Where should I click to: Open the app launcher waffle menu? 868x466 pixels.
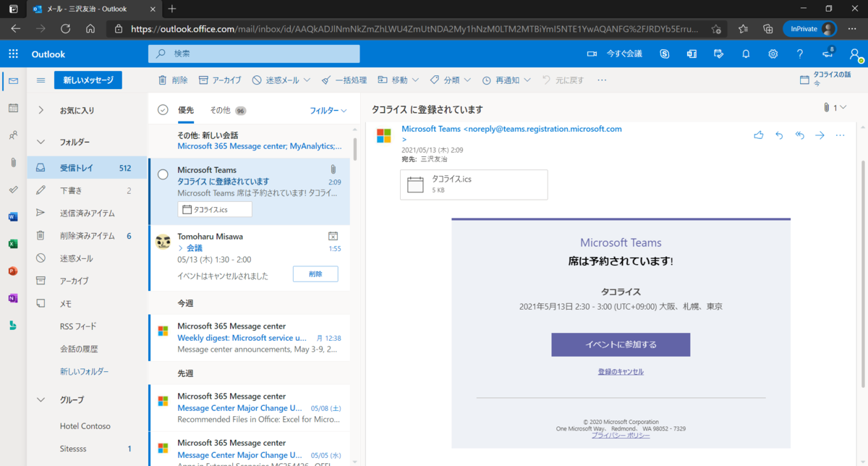tap(13, 54)
